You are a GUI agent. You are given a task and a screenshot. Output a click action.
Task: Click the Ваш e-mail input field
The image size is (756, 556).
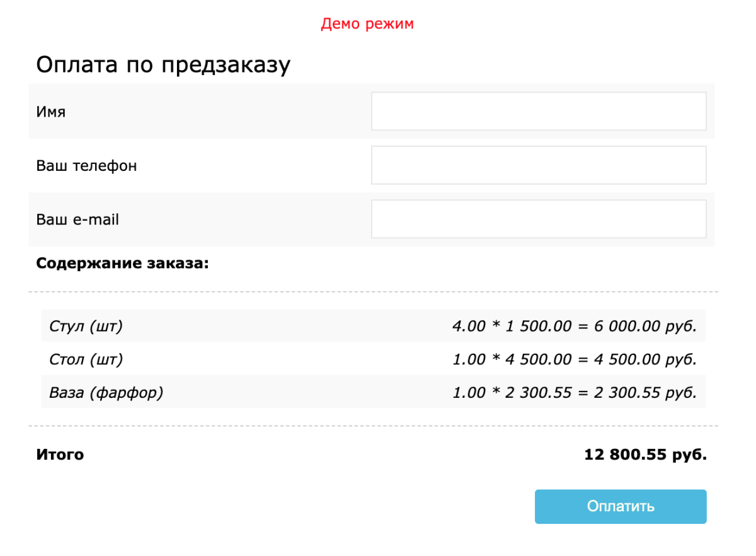539,218
